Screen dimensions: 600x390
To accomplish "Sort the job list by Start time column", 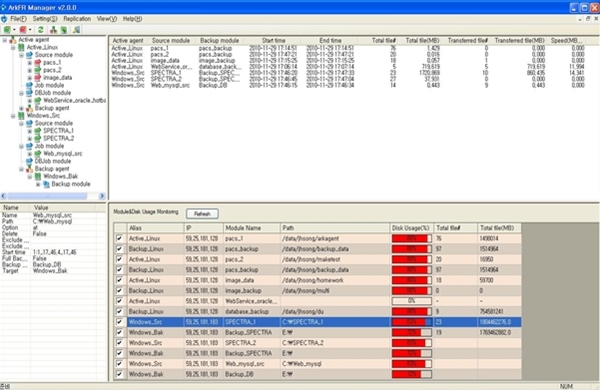I will pyautogui.click(x=273, y=41).
